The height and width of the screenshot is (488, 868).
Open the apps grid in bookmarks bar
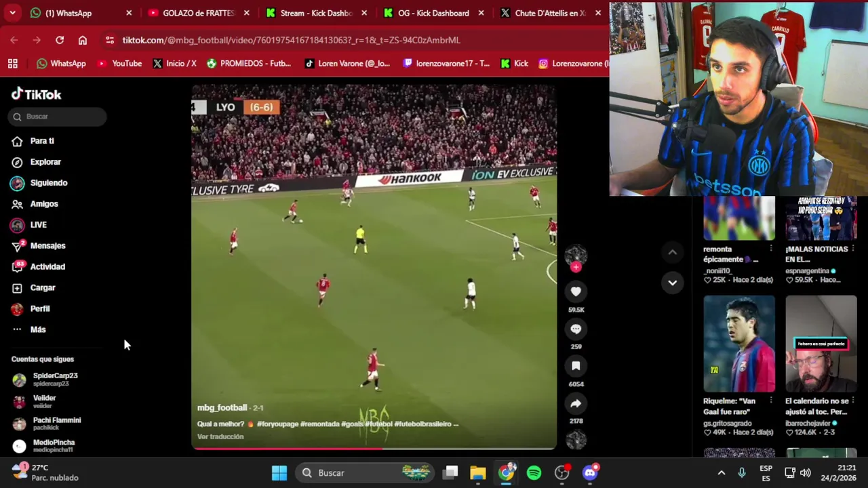tap(12, 64)
